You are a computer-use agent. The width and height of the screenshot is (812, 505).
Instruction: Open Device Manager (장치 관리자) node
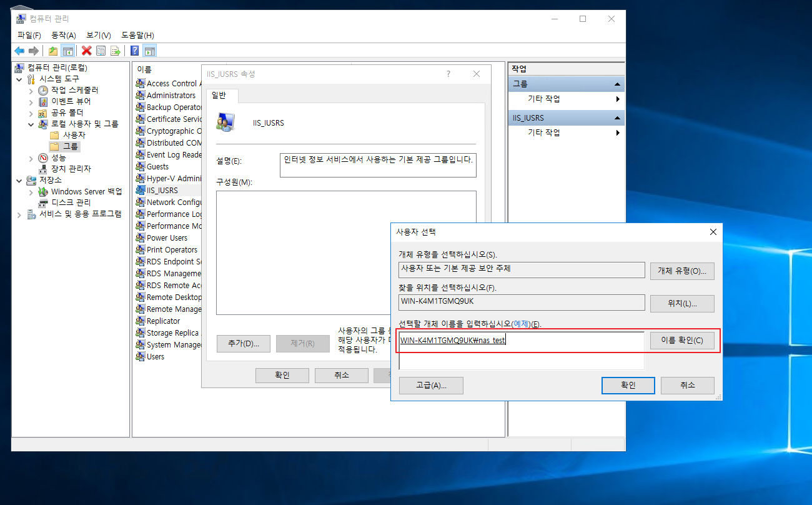(x=71, y=169)
